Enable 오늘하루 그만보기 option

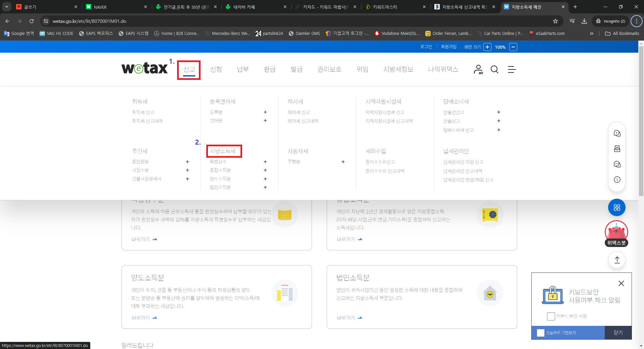540,333
